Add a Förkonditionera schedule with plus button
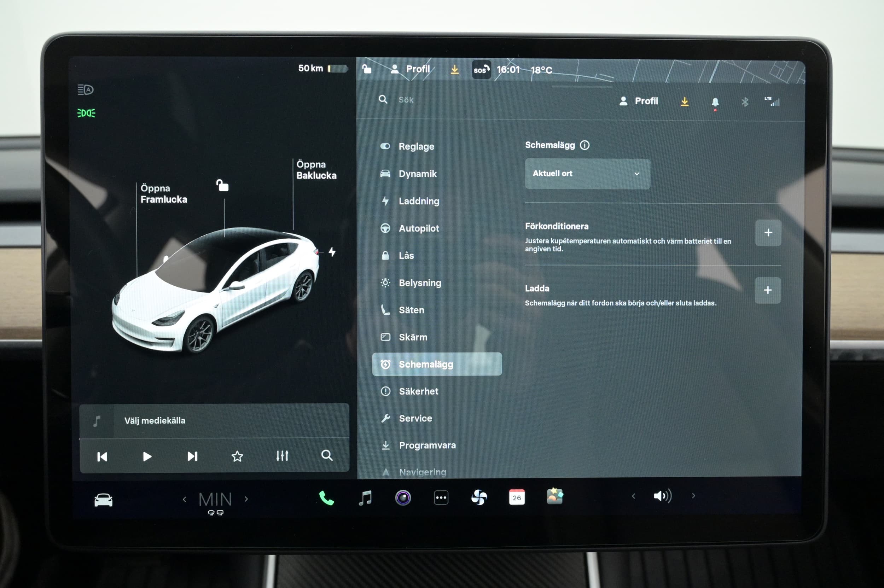Screen dimensions: 884x588 pyautogui.click(x=768, y=233)
